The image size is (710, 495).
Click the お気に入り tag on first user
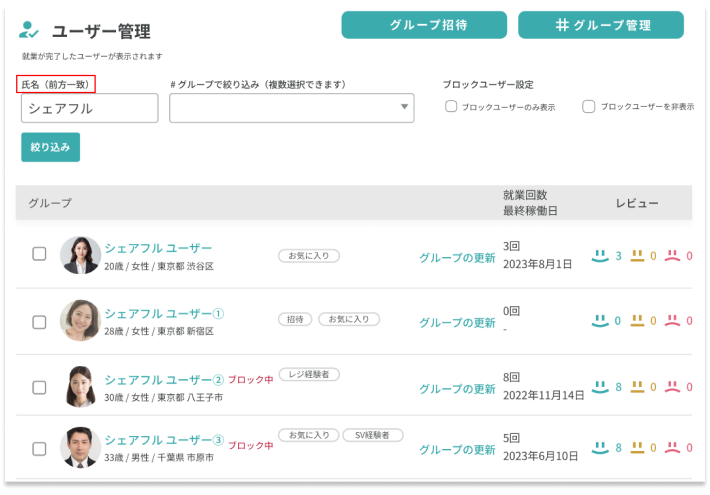click(x=308, y=256)
